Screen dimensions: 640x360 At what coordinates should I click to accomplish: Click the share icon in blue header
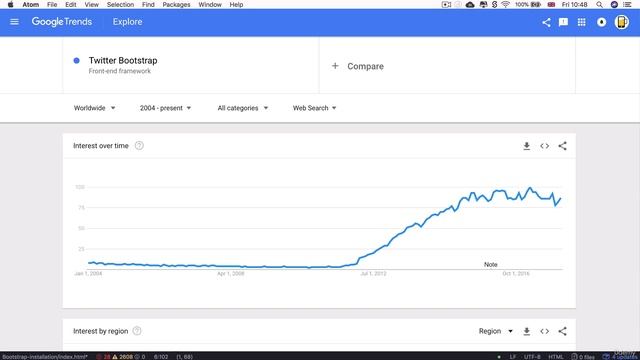546,22
